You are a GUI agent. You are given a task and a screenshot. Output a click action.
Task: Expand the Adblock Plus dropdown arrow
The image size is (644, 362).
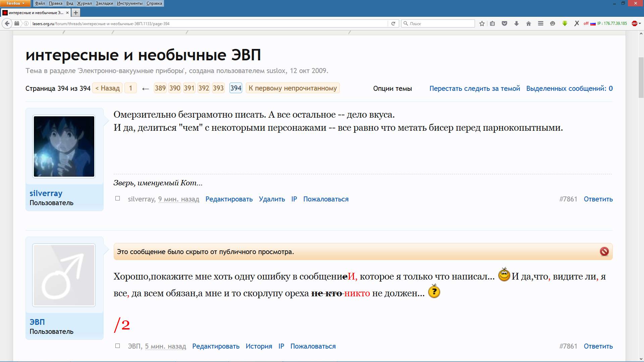coord(640,23)
